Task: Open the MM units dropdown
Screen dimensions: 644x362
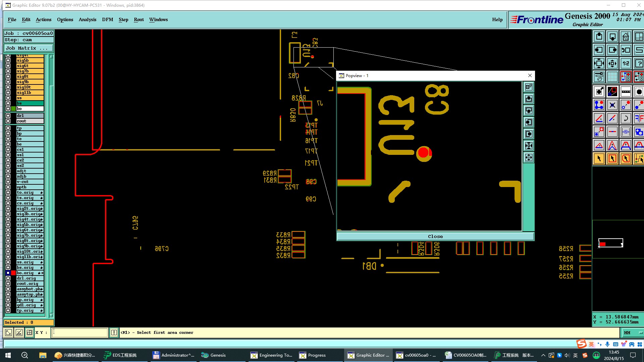Action: [x=632, y=333]
